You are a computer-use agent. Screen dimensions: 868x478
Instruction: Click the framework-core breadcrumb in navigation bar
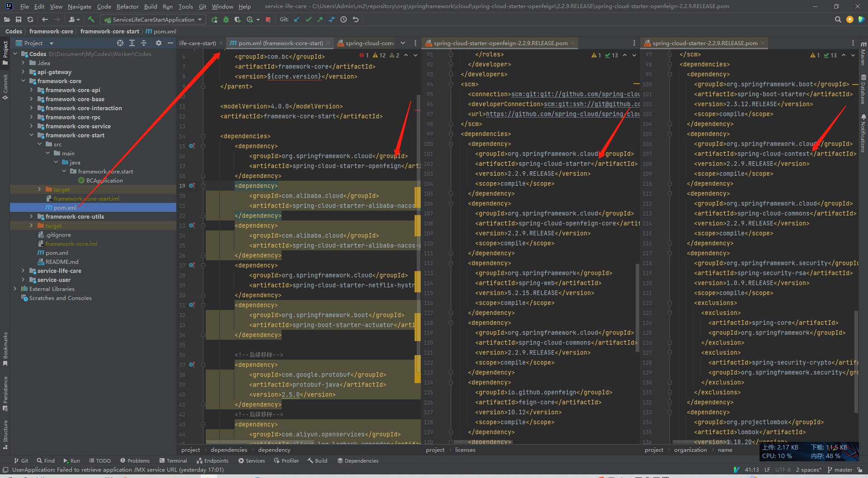coord(51,31)
